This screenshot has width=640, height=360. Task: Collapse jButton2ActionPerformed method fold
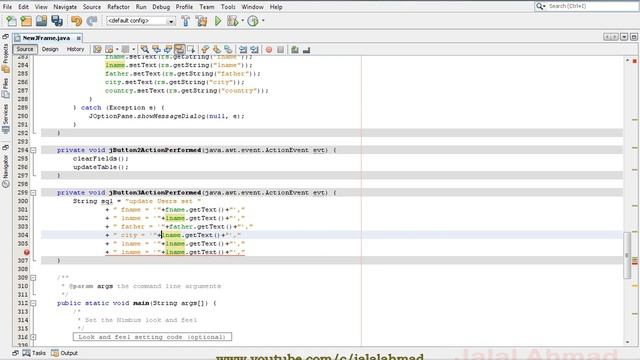(x=33, y=150)
